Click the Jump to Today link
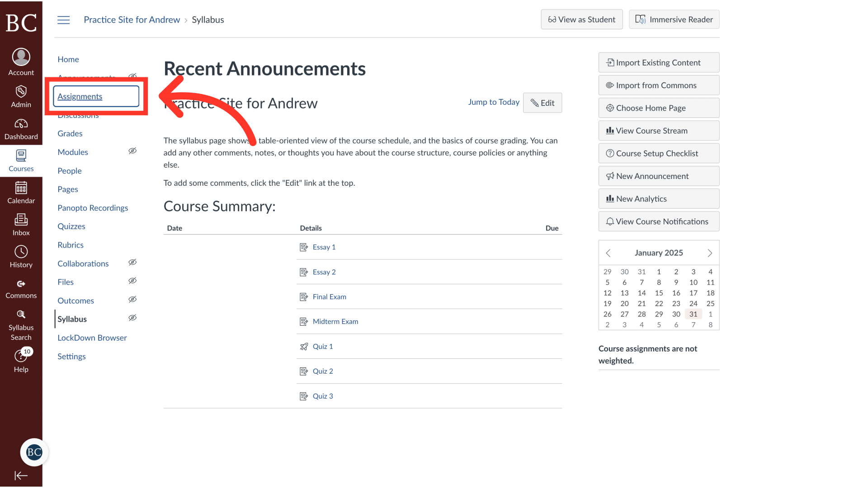868x488 pixels. coord(494,102)
